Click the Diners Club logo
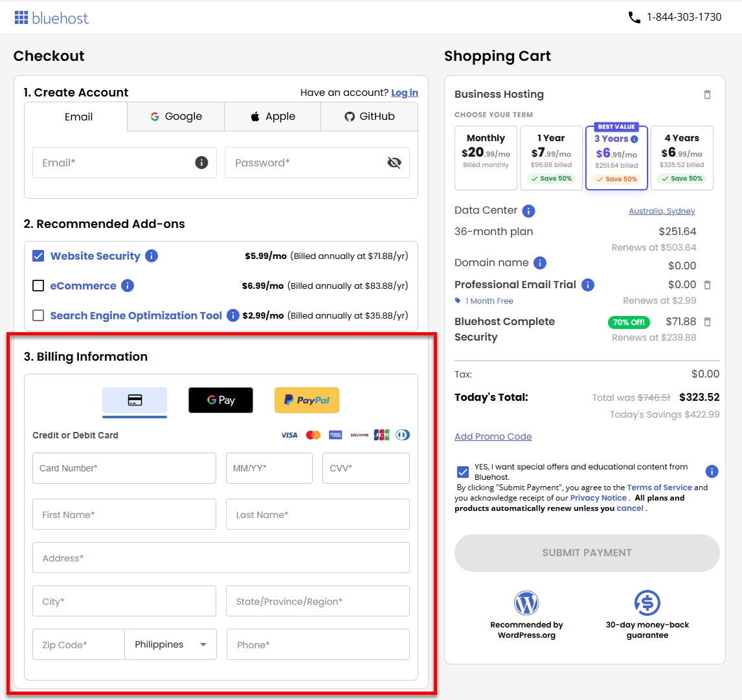Image resolution: width=742 pixels, height=700 pixels. (x=403, y=435)
